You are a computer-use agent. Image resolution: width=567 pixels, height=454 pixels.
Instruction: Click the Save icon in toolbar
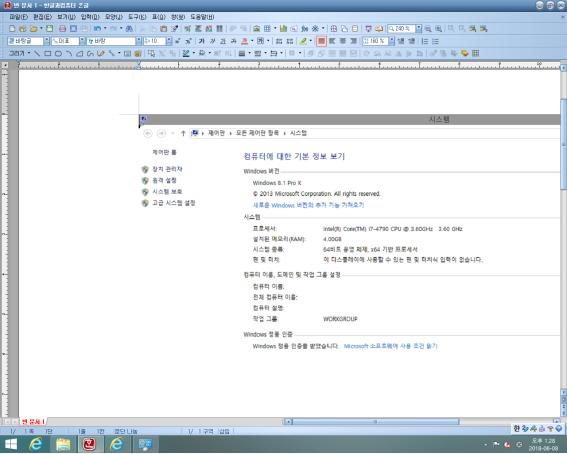tap(50, 29)
